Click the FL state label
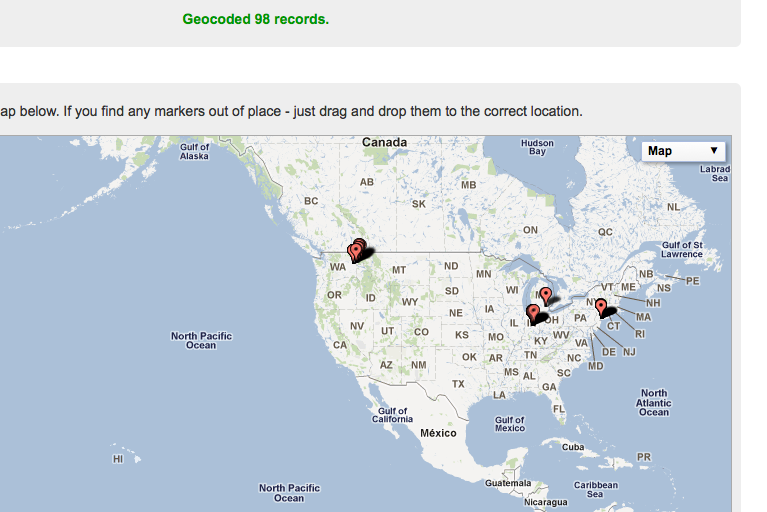The height and width of the screenshot is (512, 767). pos(559,408)
